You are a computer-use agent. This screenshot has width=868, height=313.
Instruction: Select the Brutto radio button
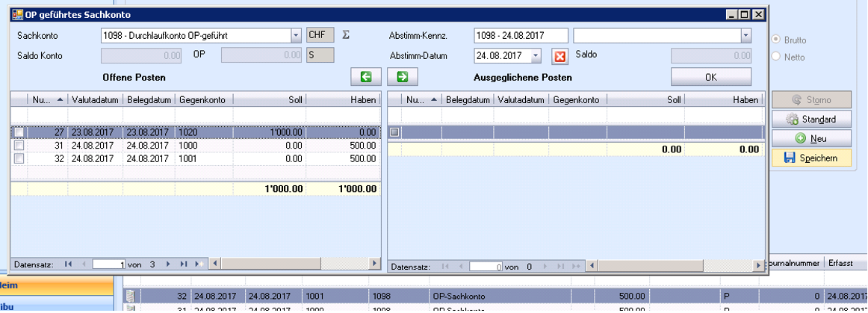pos(776,40)
